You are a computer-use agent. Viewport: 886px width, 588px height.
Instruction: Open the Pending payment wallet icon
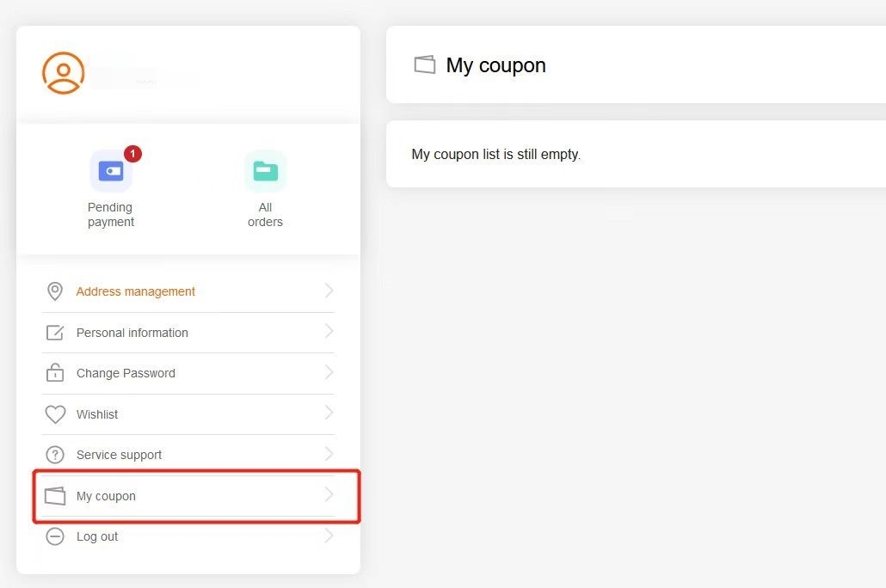pos(111,171)
